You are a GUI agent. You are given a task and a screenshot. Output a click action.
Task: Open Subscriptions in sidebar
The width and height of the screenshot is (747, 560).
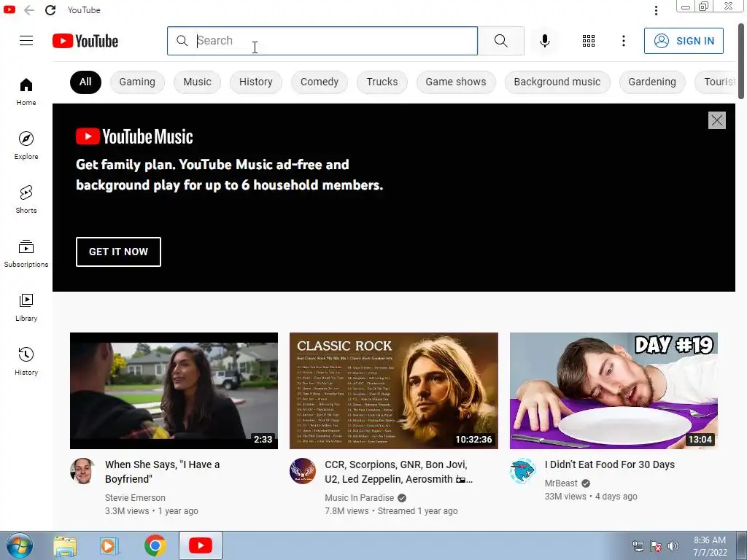tap(26, 254)
